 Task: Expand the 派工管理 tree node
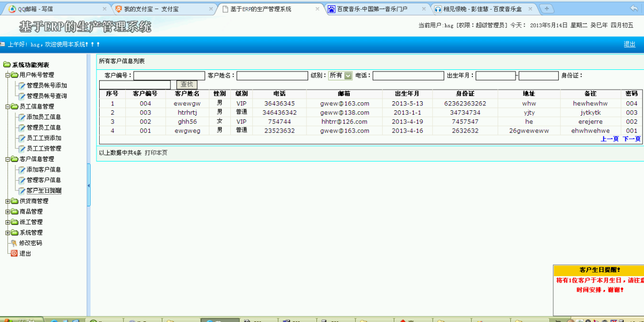7,222
